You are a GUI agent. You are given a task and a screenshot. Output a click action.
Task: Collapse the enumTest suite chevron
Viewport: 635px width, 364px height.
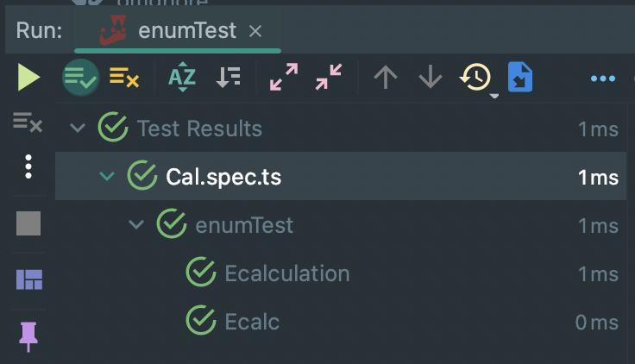point(135,225)
